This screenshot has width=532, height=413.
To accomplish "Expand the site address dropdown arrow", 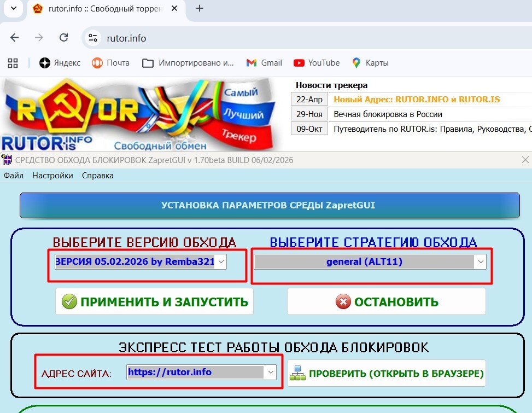I will point(271,373).
